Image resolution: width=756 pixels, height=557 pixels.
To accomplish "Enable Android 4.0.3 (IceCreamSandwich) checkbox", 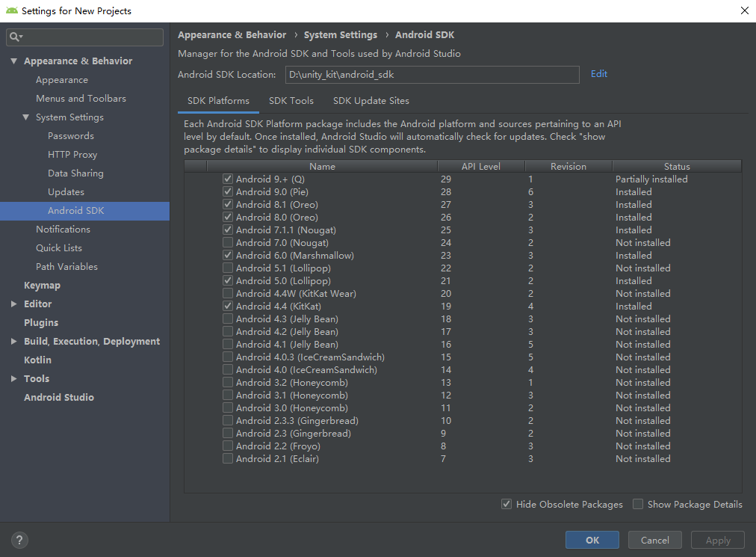I will (228, 357).
